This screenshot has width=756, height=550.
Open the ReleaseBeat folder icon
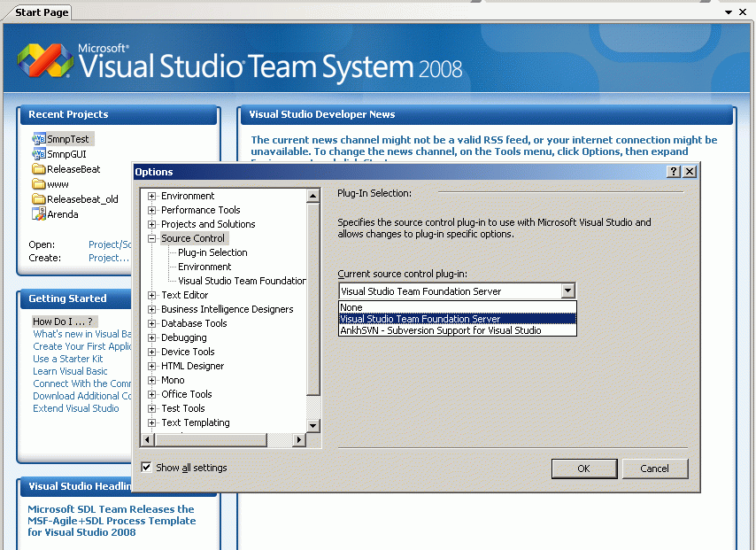coord(39,169)
